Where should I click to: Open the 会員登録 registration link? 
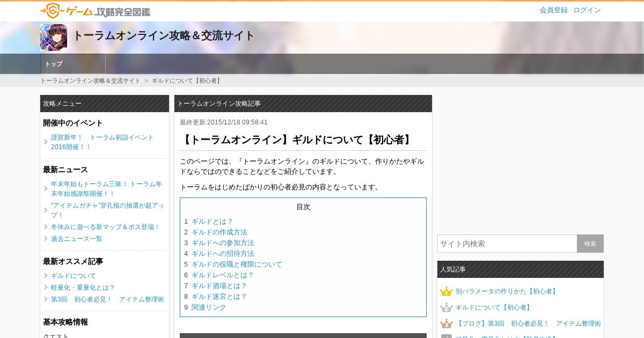click(554, 10)
